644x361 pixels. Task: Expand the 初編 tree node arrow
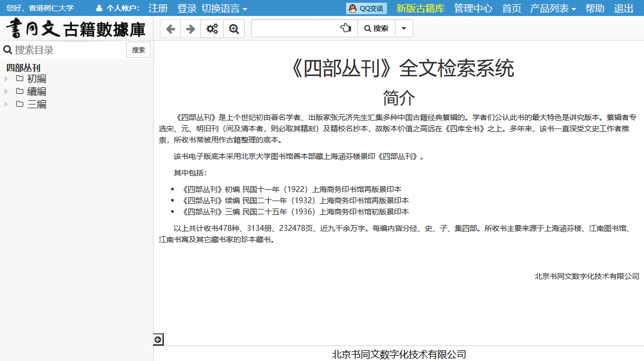tap(6, 78)
